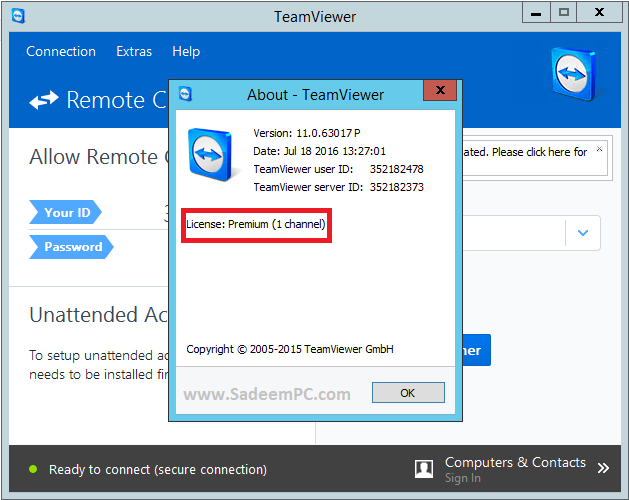Click the TeamViewer title bar app icon
The height and width of the screenshot is (500, 629).
tap(18, 16)
